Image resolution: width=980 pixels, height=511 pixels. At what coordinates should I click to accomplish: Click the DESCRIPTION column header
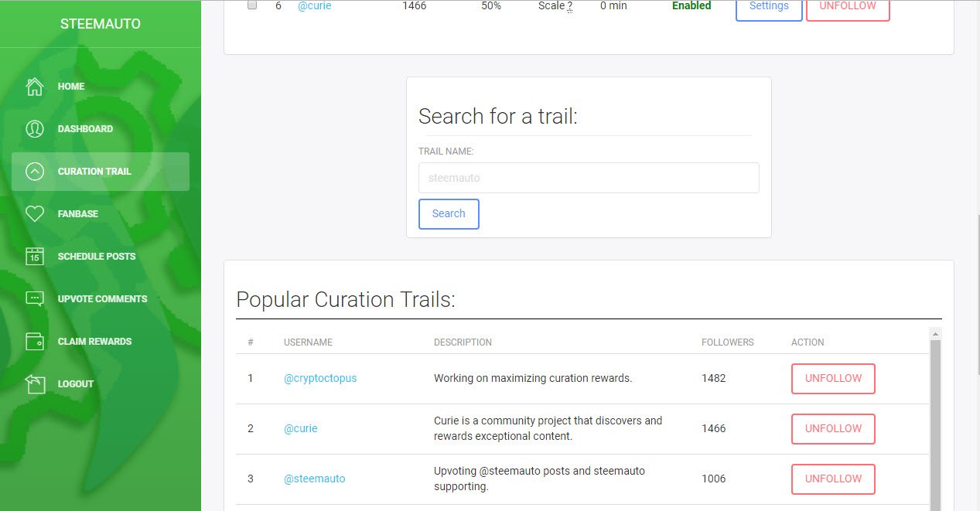pyautogui.click(x=463, y=342)
